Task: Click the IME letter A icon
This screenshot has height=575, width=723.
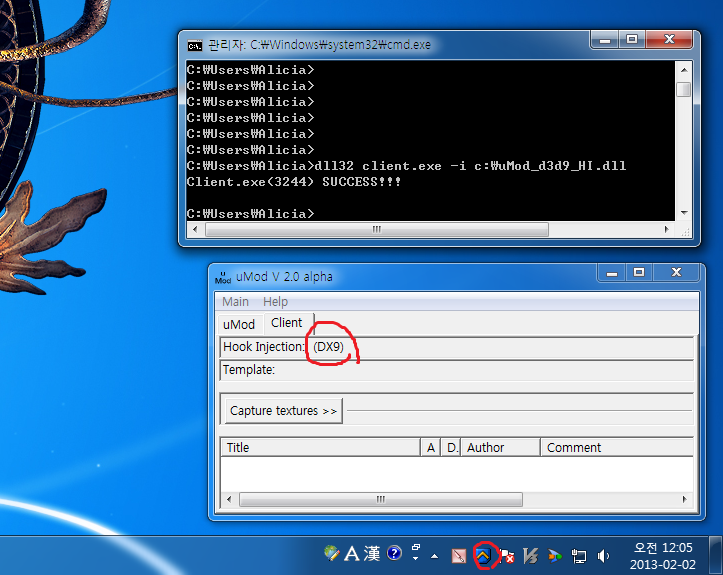Action: (351, 553)
